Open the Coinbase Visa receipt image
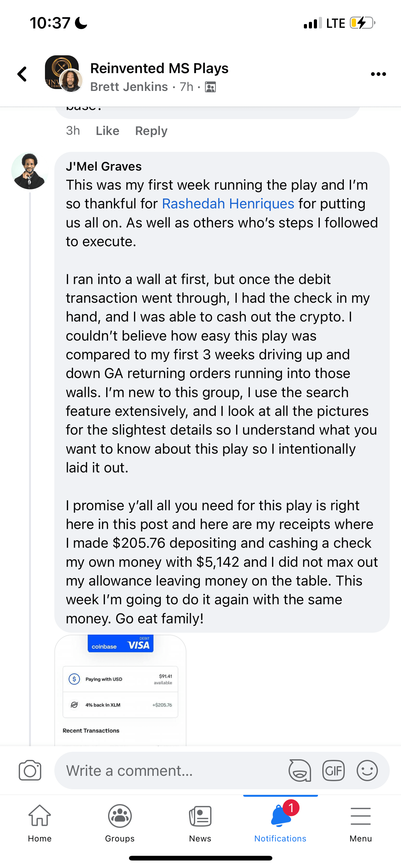The width and height of the screenshot is (401, 868). 120,690
